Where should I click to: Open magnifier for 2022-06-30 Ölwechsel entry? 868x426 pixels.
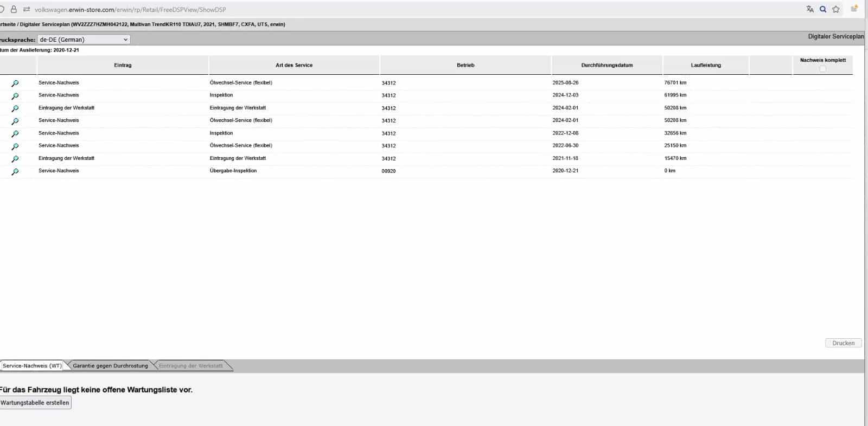[x=15, y=146]
